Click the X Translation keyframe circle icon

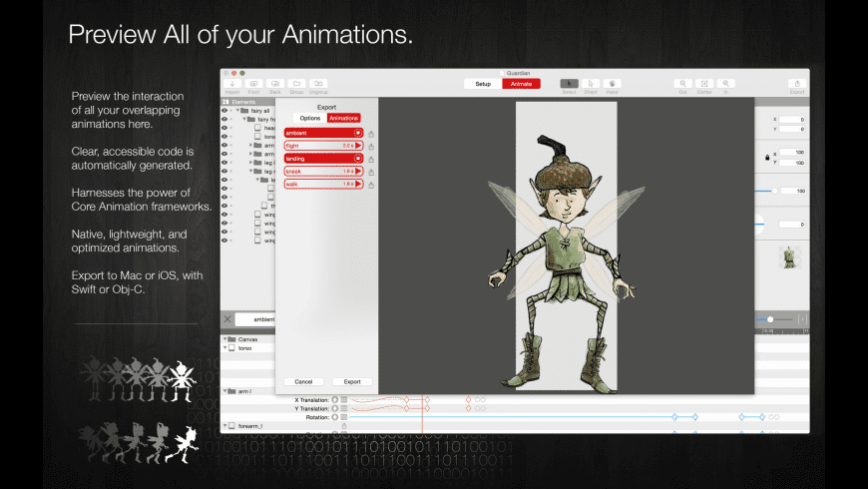click(335, 400)
